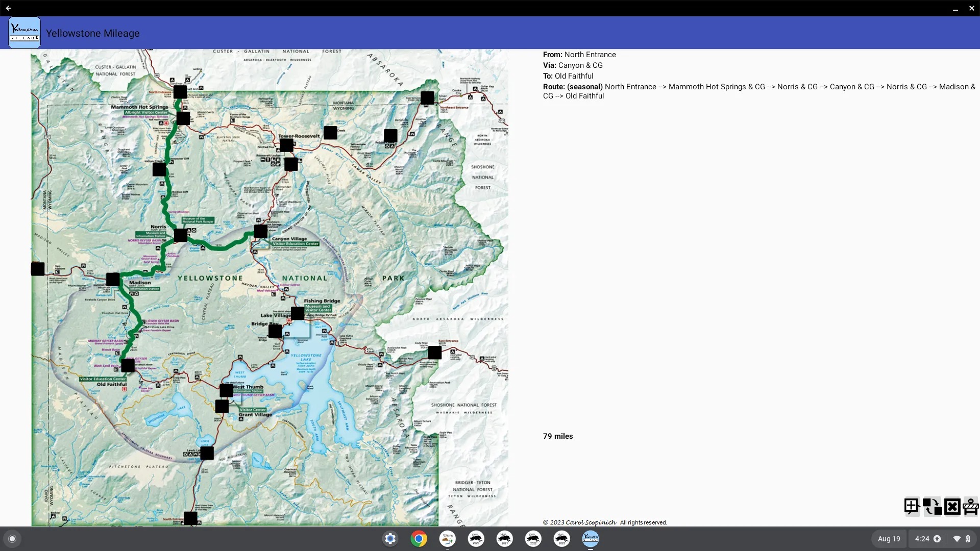Click the 79 miles distance result link
The image size is (980, 551).
[x=557, y=436]
